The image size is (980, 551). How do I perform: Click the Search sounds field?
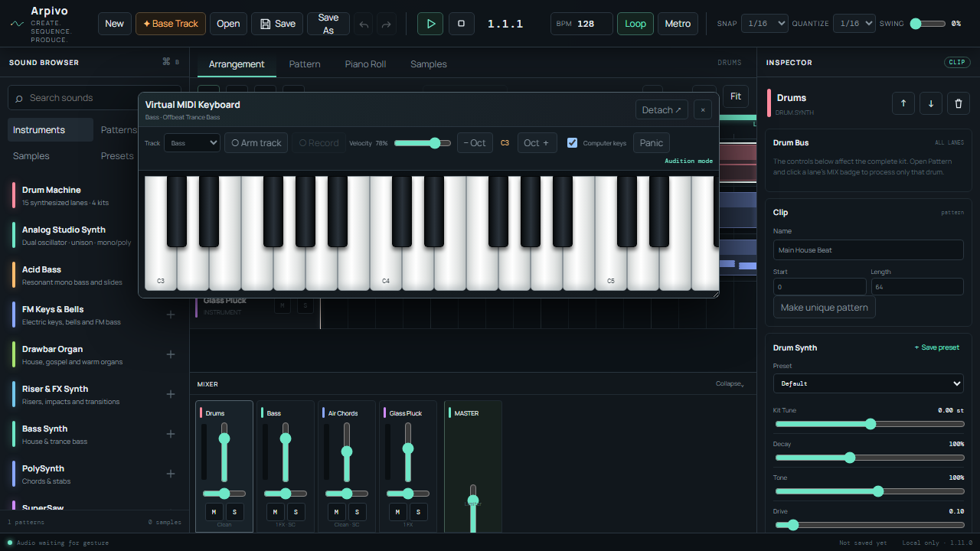pyautogui.click(x=95, y=98)
